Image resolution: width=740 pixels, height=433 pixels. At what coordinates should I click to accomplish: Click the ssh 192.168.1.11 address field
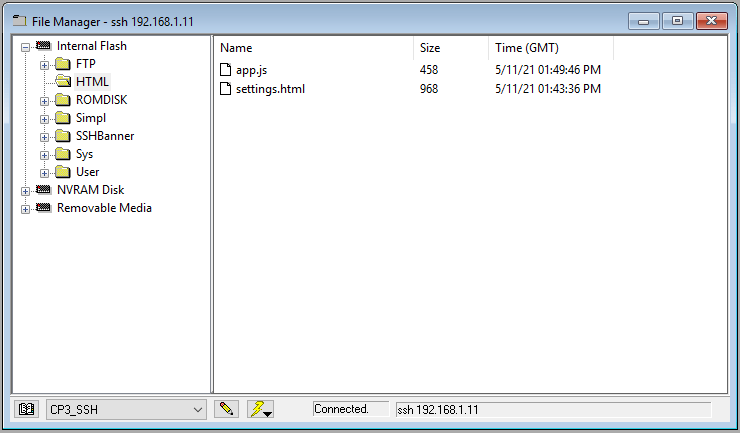[552, 409]
